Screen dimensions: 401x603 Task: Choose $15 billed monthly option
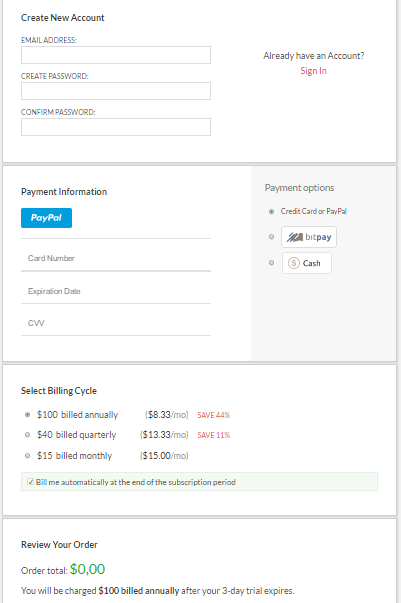point(27,456)
